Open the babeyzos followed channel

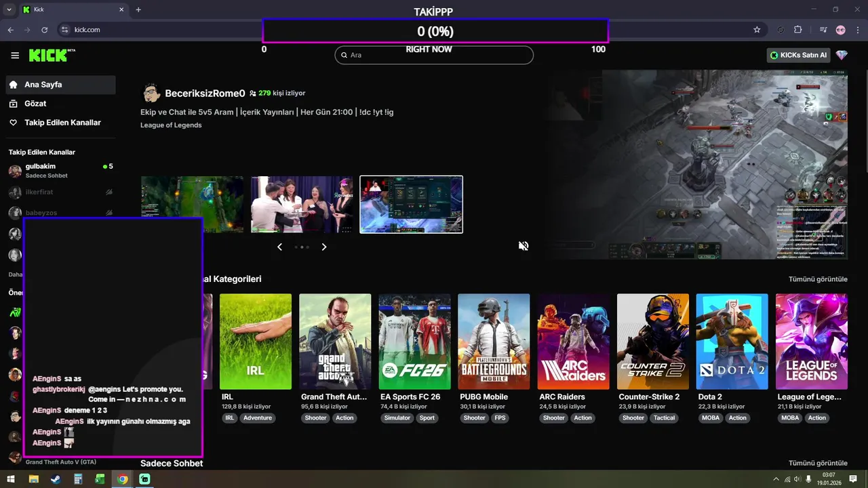[60, 213]
